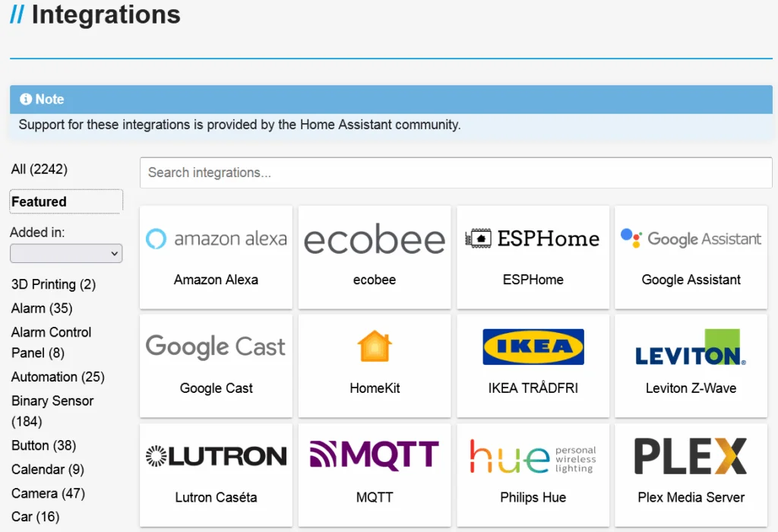Select the Featured filter

click(x=66, y=201)
